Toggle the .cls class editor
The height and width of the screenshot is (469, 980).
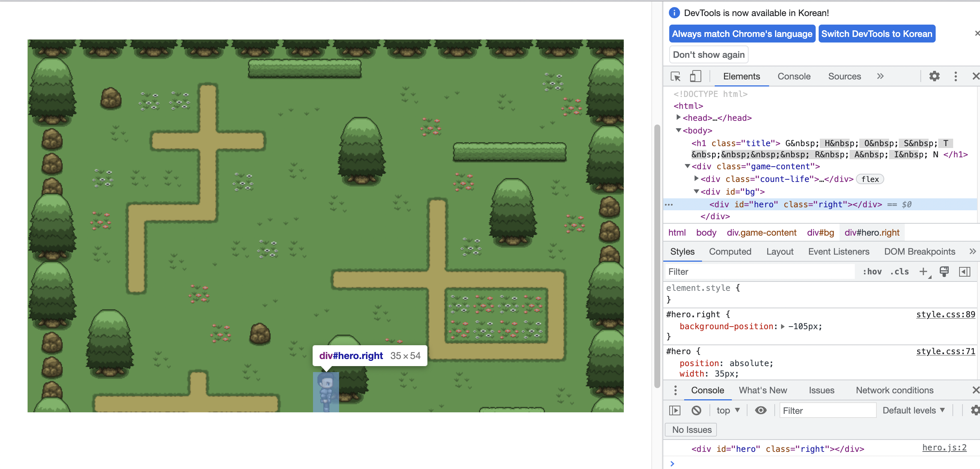900,272
